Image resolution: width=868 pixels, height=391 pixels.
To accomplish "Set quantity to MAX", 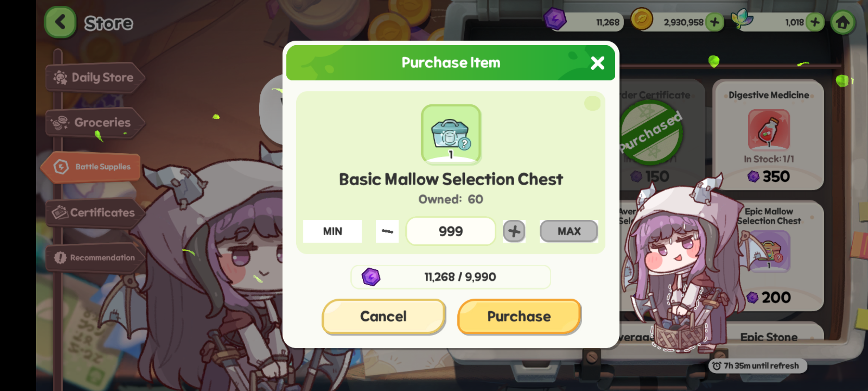I will click(569, 231).
